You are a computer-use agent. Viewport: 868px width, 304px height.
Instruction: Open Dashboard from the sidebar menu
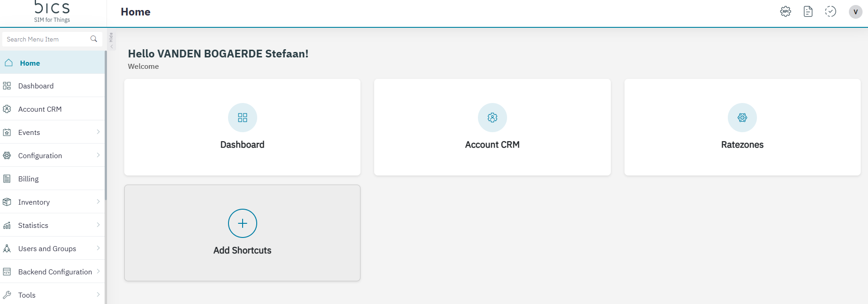(x=36, y=86)
